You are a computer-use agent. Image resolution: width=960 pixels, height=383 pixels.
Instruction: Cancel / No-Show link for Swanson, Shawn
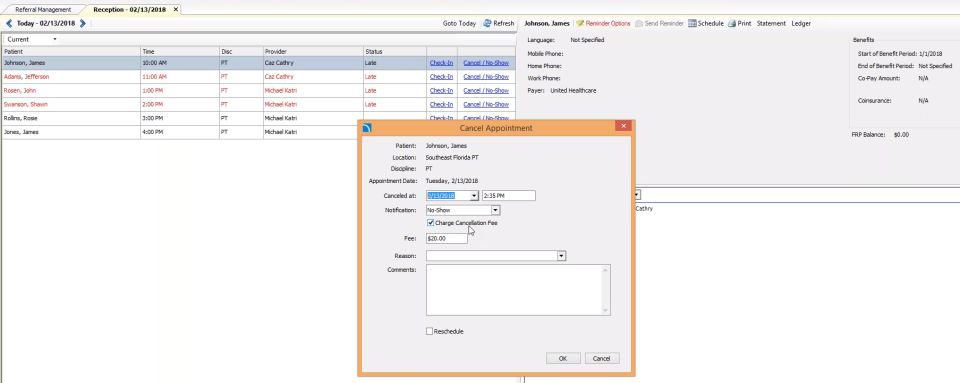click(486, 105)
